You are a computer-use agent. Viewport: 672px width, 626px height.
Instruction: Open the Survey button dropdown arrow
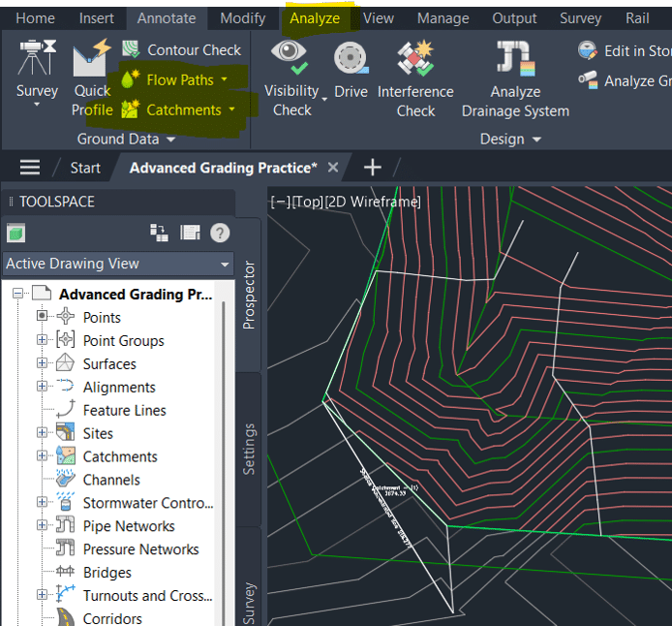click(37, 105)
